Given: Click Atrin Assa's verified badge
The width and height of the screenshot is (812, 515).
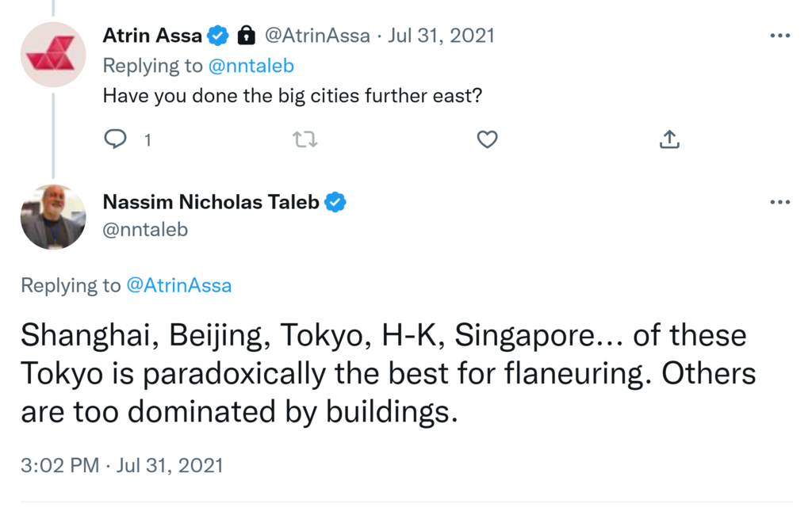Looking at the screenshot, I should [x=218, y=36].
